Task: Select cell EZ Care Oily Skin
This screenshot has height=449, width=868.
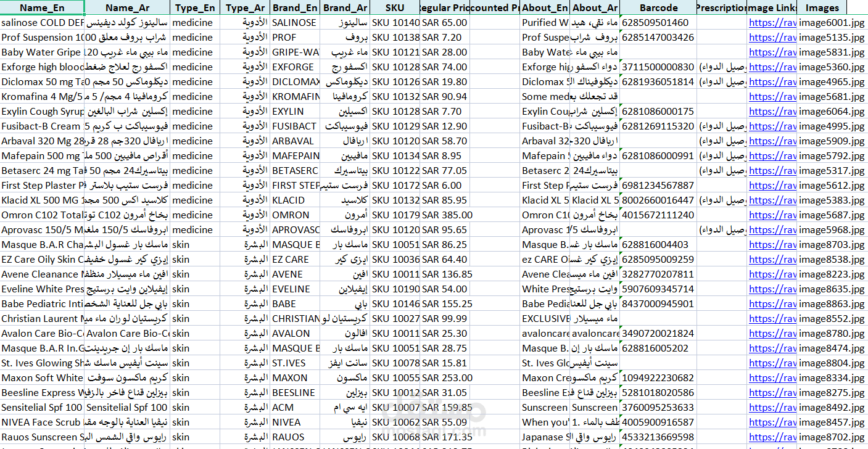Action: pos(43,260)
